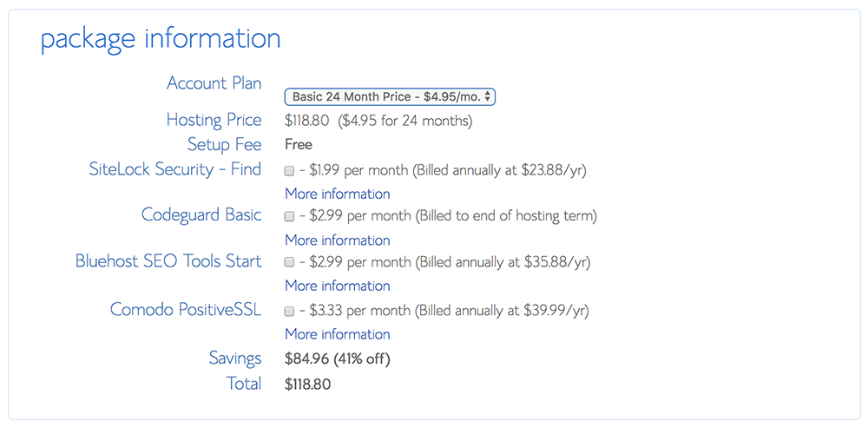Check the Bluehost SEO Tools Start box
Screen dimensions: 868x428
click(x=289, y=262)
